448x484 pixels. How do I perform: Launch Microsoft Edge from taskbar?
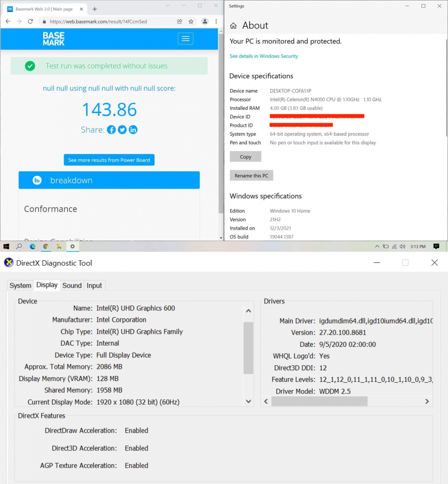click(33, 246)
